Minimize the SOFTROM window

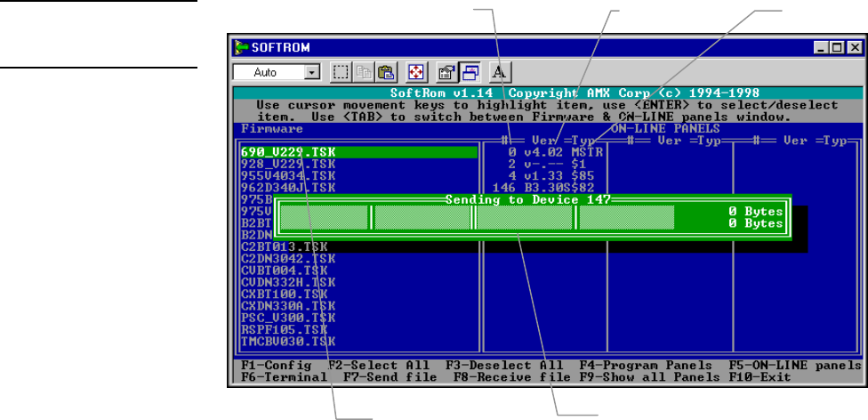pos(820,48)
